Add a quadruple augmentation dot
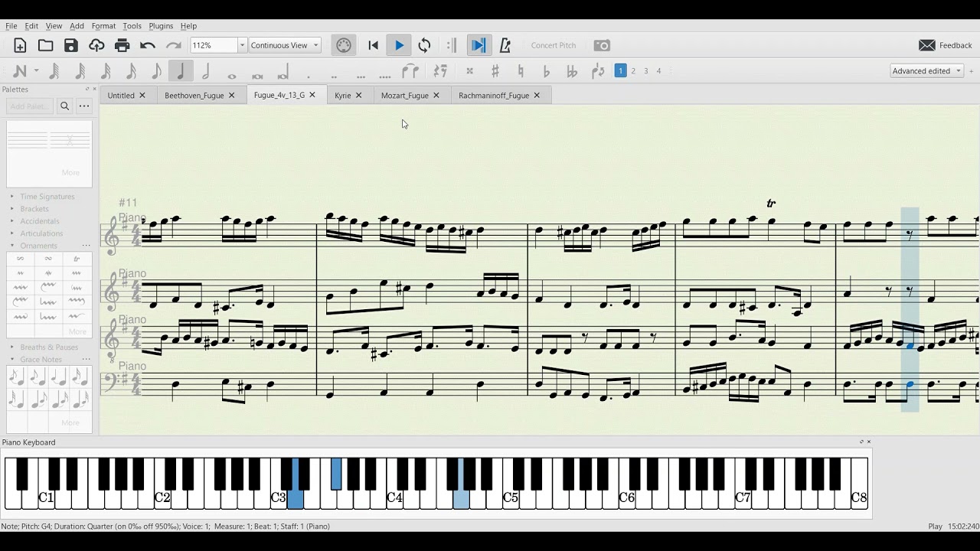The image size is (980, 551). (x=384, y=76)
